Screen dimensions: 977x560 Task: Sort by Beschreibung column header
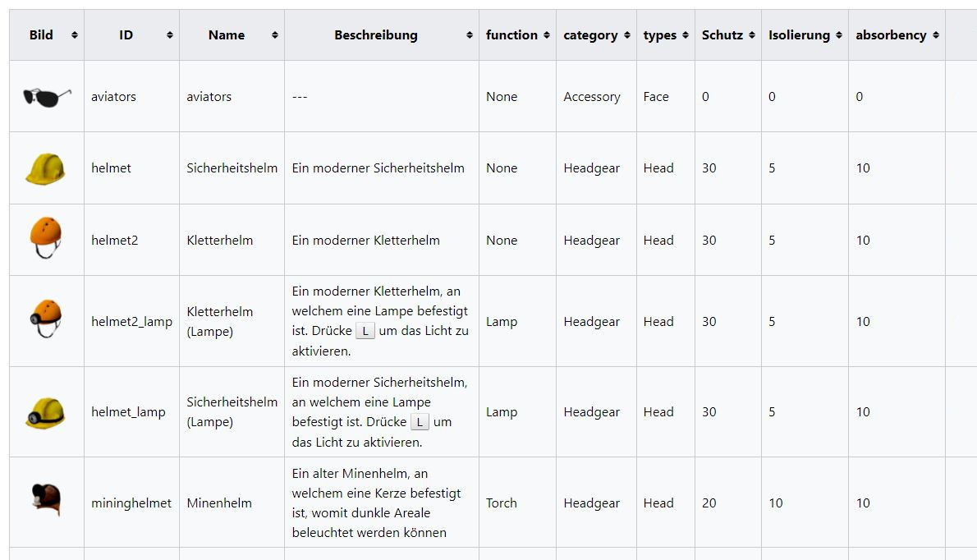coord(381,35)
